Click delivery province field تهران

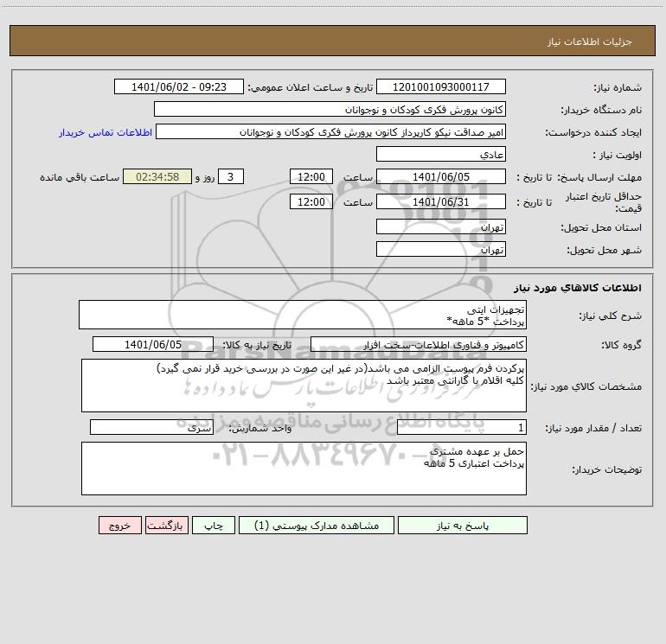441,226
